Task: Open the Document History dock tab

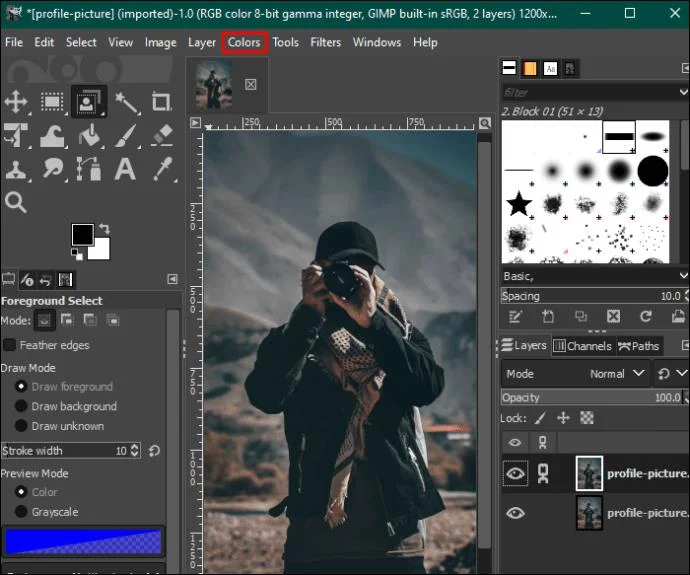Action: pyautogui.click(x=570, y=68)
